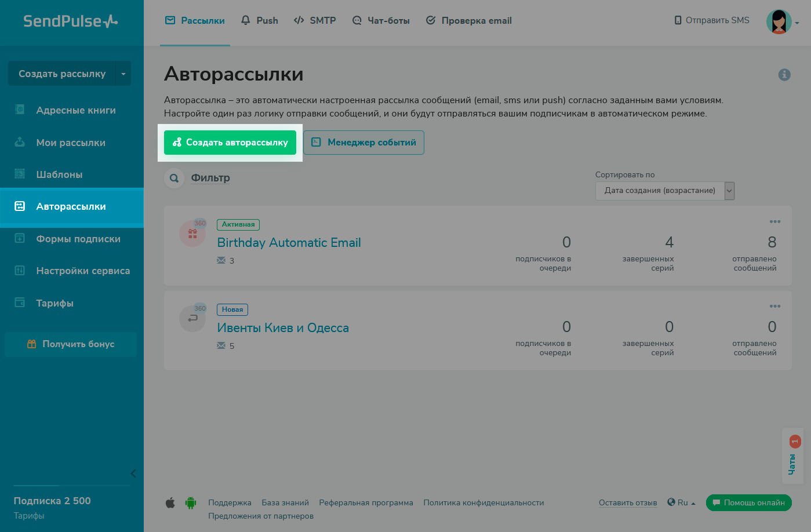Click the Получить бонус button
Image resolution: width=811 pixels, height=532 pixels.
click(71, 344)
